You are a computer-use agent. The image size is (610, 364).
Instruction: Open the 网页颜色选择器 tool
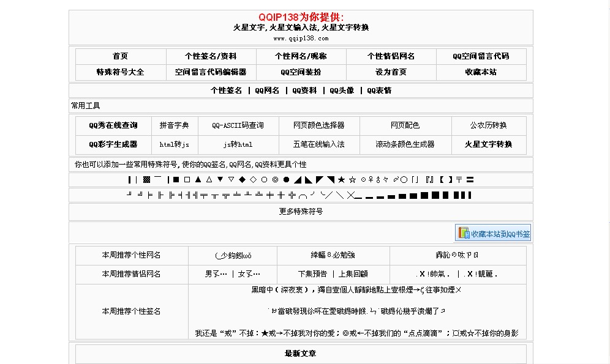[x=318, y=125]
